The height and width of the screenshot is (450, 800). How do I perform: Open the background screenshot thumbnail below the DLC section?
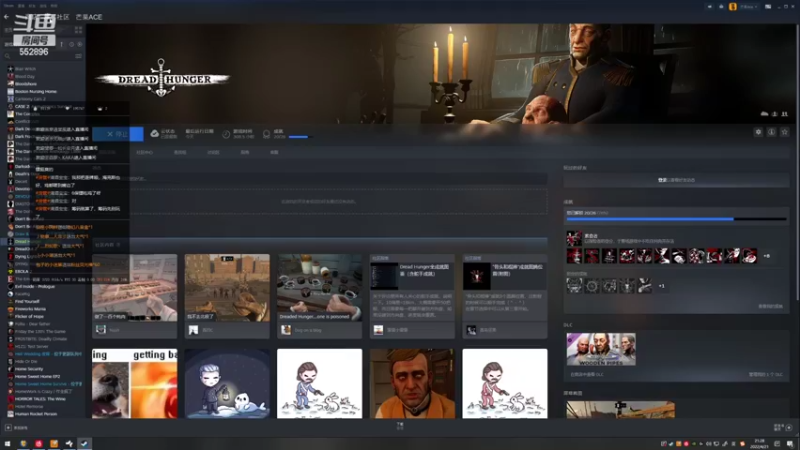[620, 410]
